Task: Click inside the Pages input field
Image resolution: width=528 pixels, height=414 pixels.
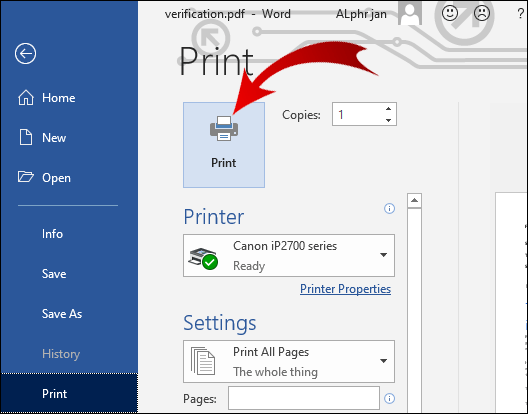Action: (304, 398)
